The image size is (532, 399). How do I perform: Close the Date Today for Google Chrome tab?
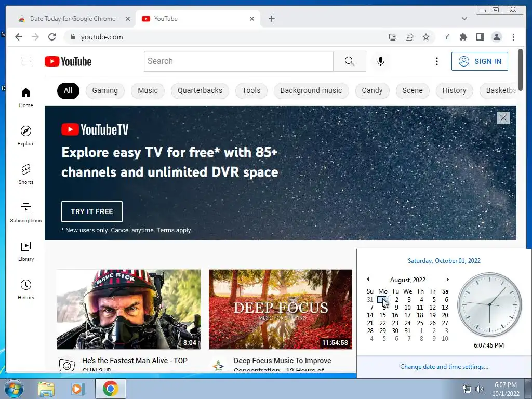click(128, 19)
